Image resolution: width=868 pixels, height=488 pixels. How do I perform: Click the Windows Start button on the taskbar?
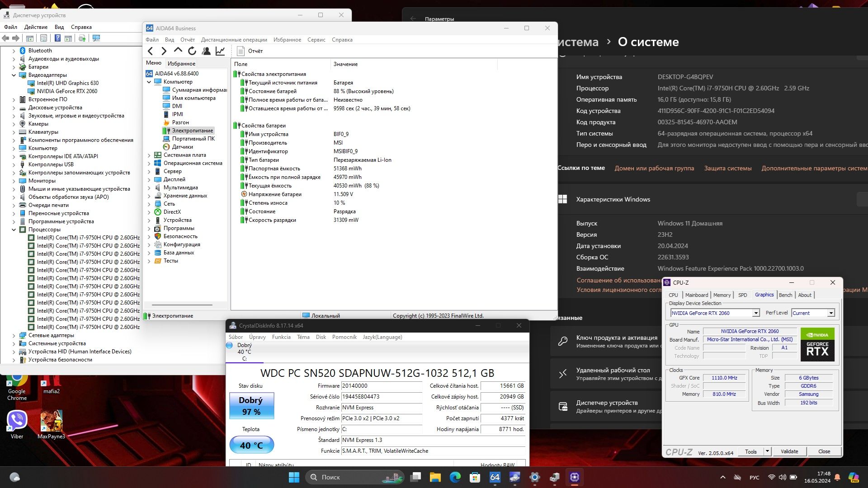(x=294, y=477)
